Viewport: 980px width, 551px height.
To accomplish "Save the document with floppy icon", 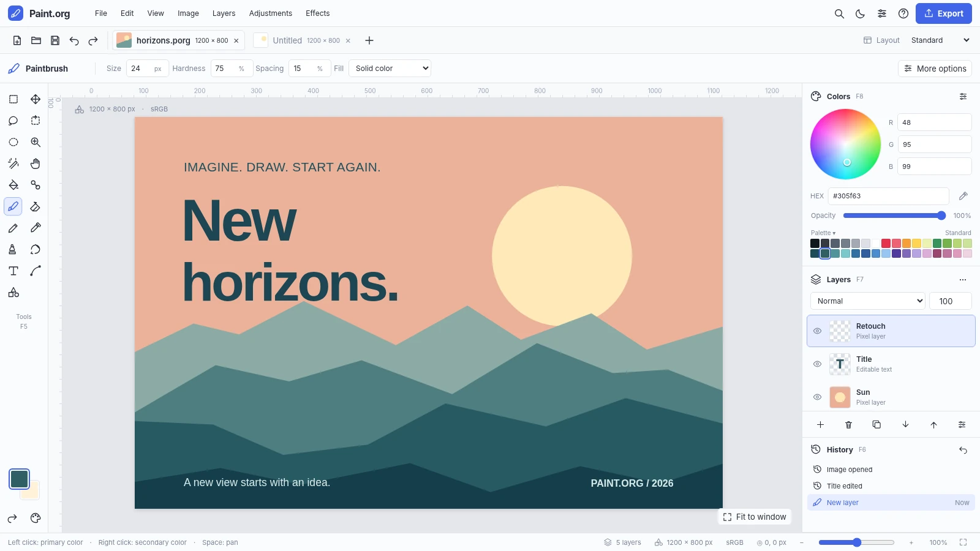I will point(55,40).
